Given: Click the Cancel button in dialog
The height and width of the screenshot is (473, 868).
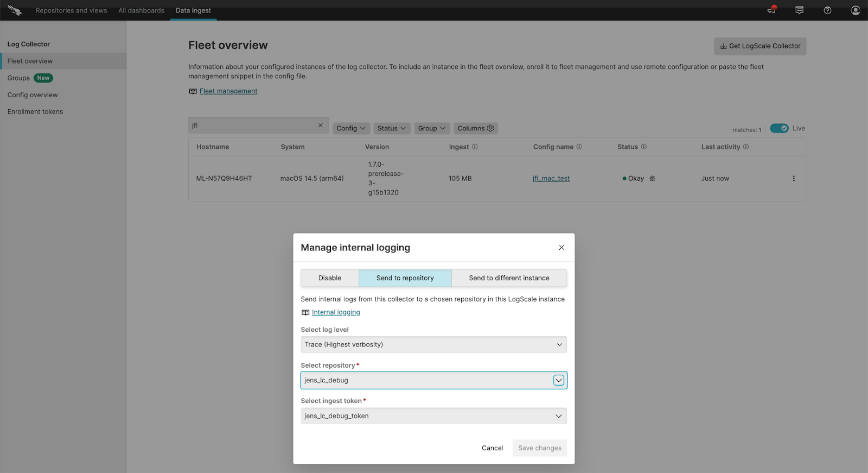Looking at the screenshot, I should point(492,448).
